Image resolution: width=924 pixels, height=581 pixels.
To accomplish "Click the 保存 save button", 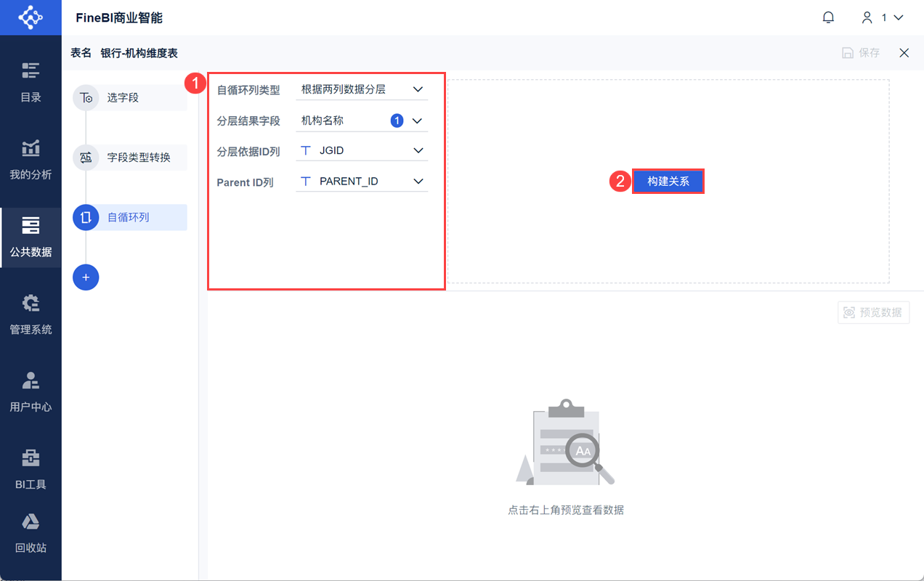I will click(861, 53).
